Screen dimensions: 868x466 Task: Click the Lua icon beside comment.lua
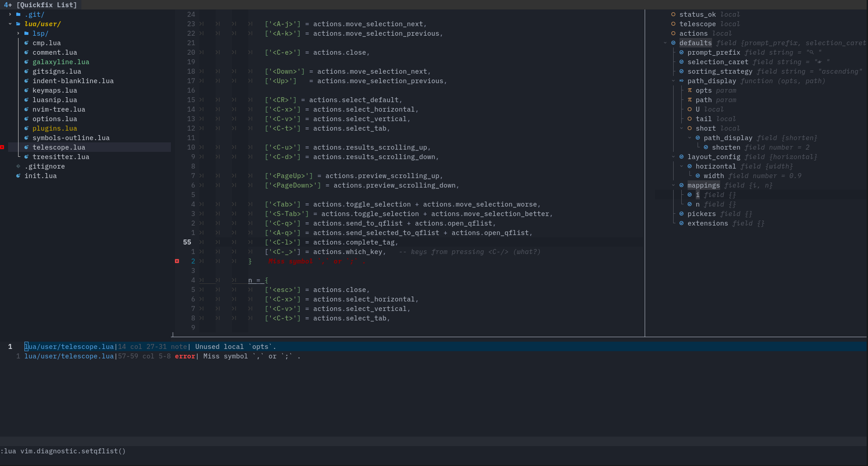26,52
